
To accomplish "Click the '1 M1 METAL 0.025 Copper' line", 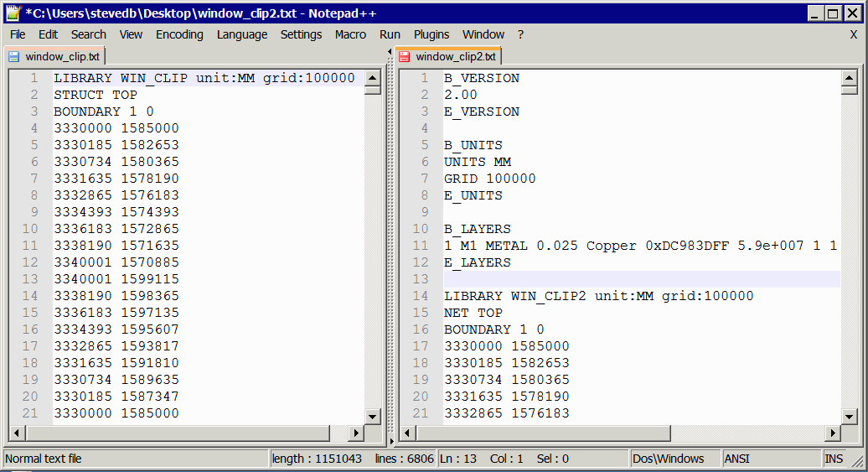I will pos(640,246).
